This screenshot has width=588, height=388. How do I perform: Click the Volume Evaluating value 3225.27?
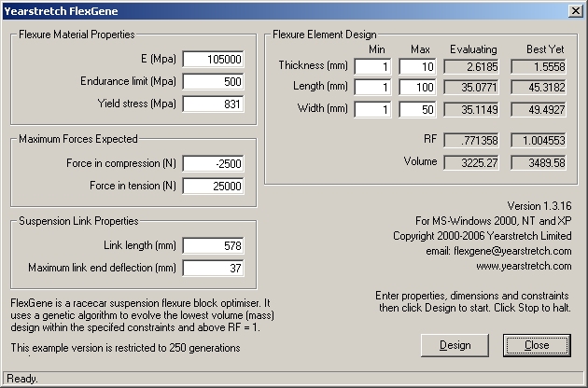click(x=471, y=162)
